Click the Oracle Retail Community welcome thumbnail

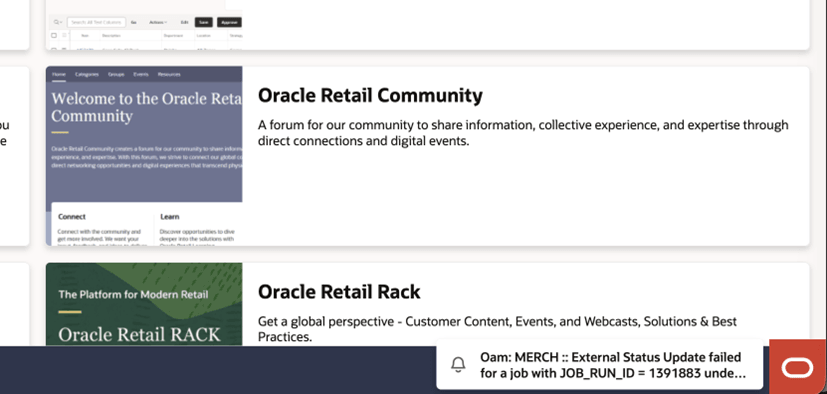(144, 156)
